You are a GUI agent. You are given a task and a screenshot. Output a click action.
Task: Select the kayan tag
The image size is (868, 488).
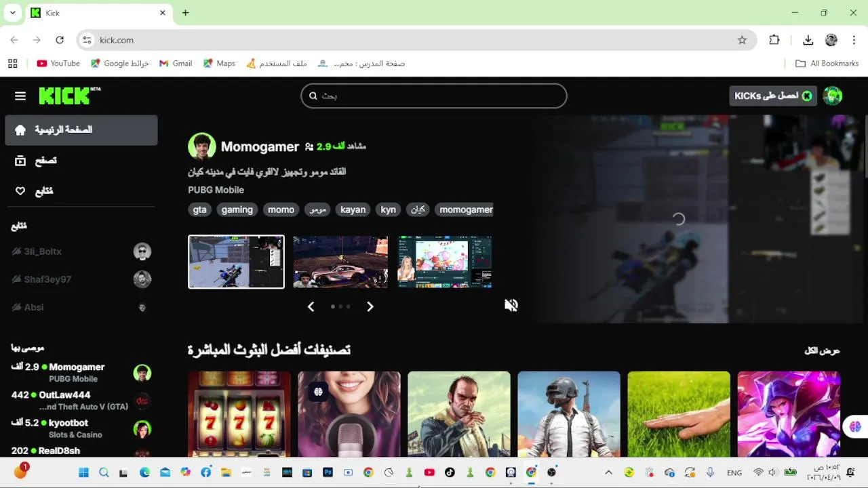coord(353,209)
